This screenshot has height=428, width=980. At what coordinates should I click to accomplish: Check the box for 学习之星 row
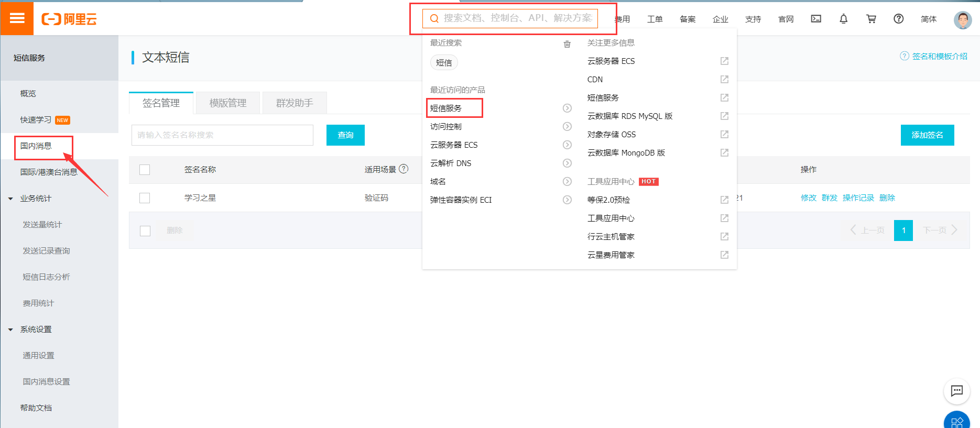point(145,198)
